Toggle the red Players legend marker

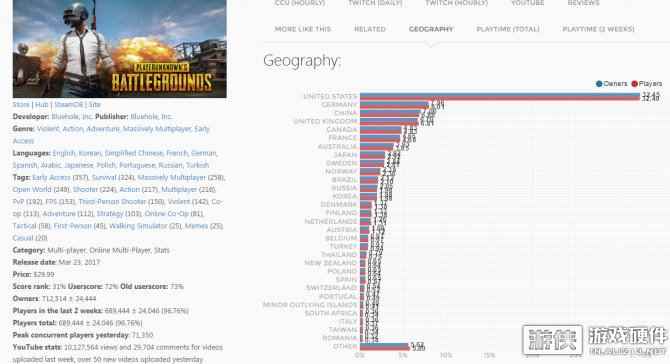pos(635,84)
